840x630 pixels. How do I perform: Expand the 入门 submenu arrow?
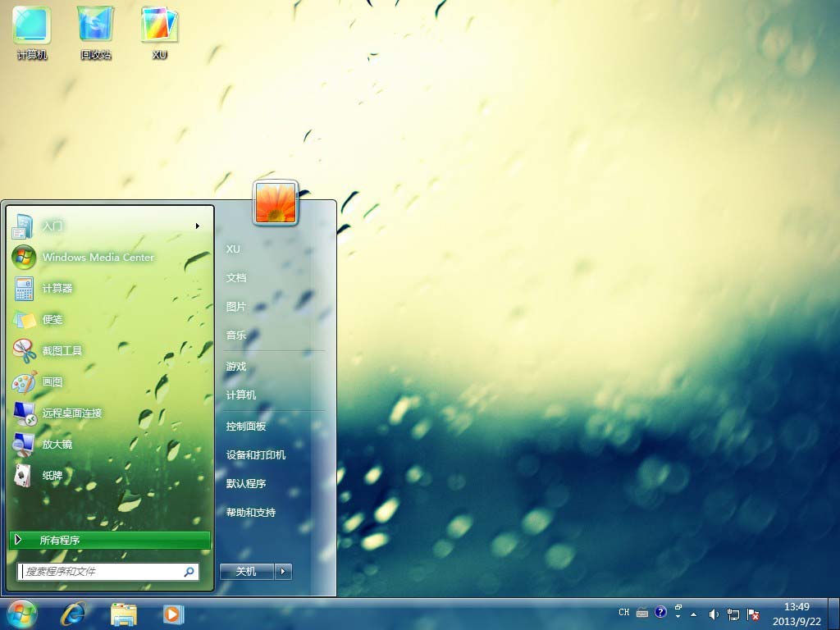(x=198, y=226)
